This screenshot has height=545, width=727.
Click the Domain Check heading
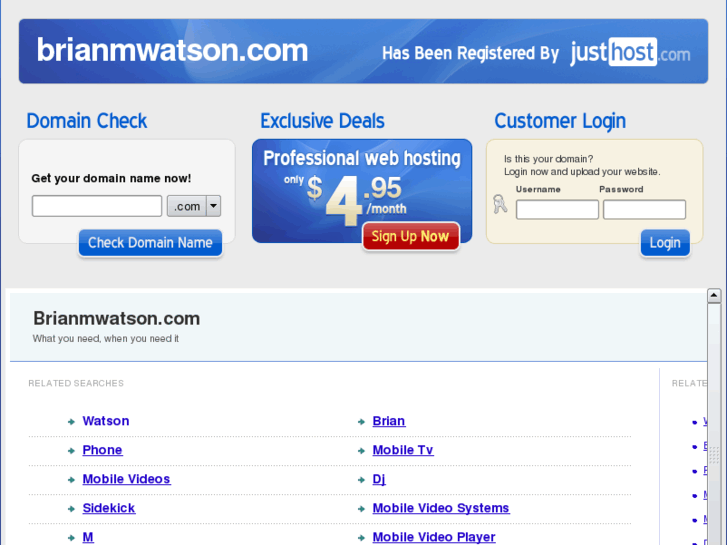pos(87,121)
